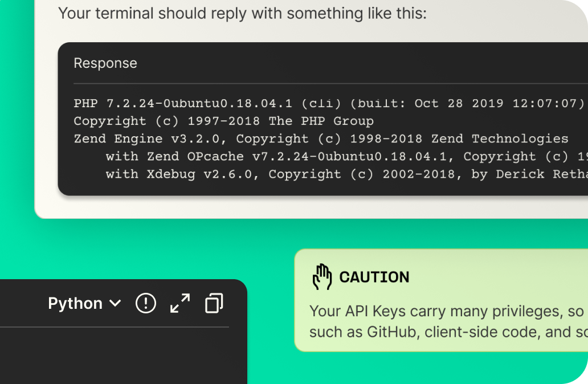The height and width of the screenshot is (384, 588).
Task: Copy the code sample with copy icon
Action: click(214, 303)
